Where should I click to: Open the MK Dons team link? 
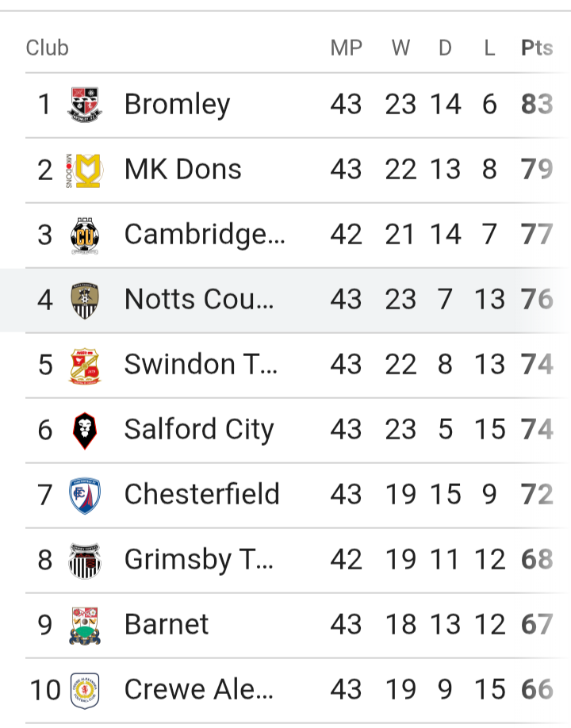click(x=182, y=169)
